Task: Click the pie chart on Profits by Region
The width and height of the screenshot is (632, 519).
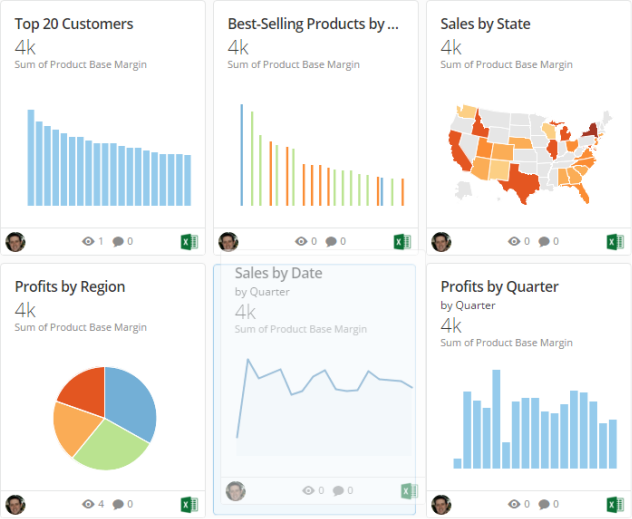Action: (x=105, y=418)
